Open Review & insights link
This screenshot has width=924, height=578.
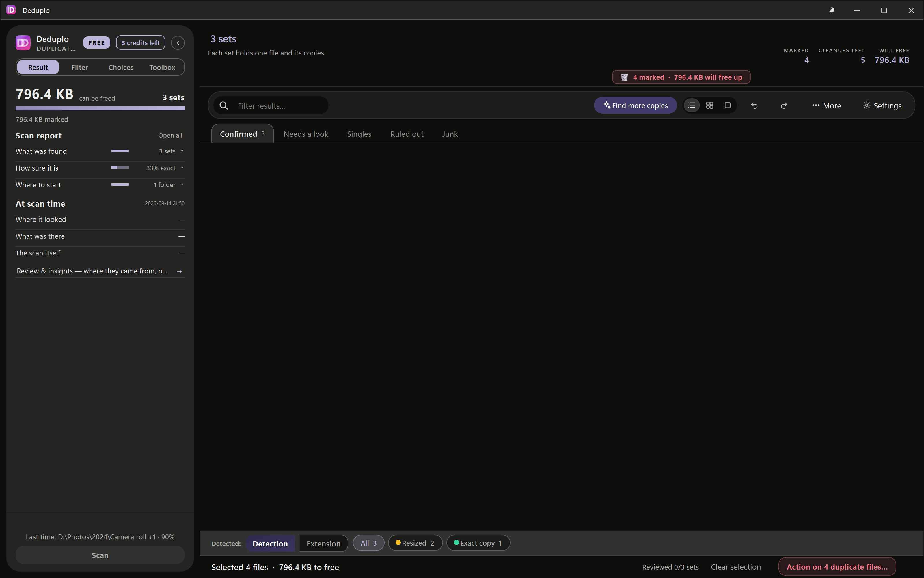point(100,271)
